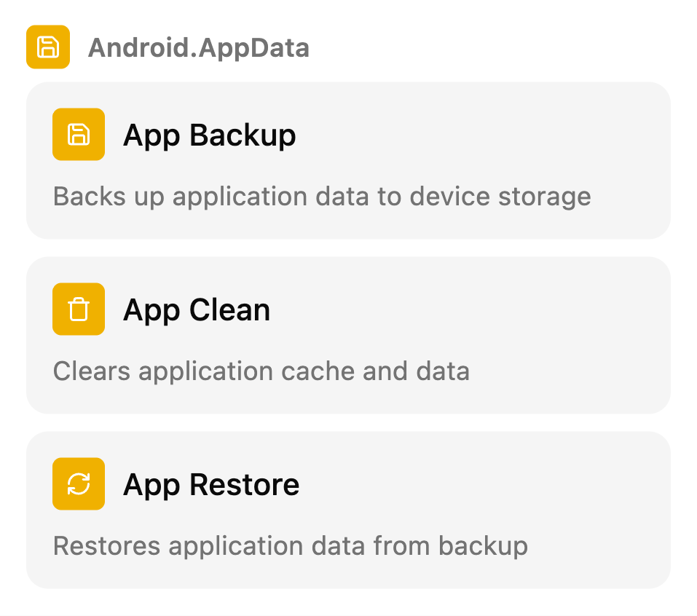Click the App Clean trash can icon
Viewport: 697px width, 616px height.
[x=79, y=309]
